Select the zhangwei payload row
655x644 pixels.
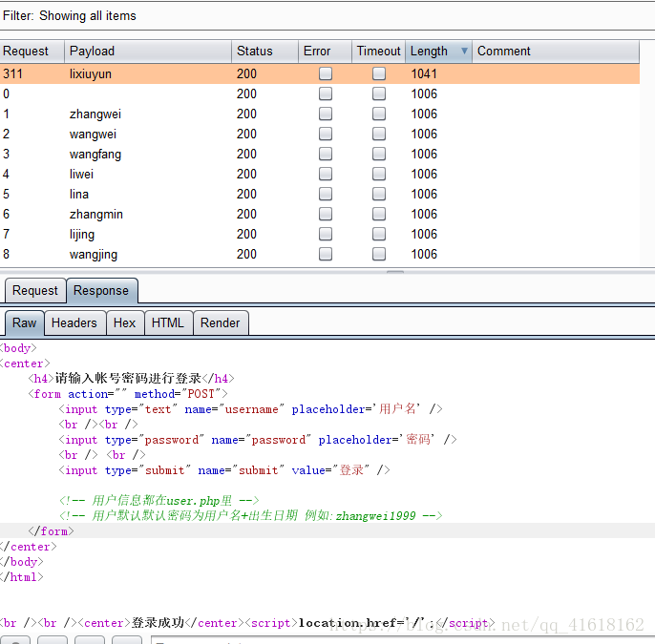pos(320,114)
